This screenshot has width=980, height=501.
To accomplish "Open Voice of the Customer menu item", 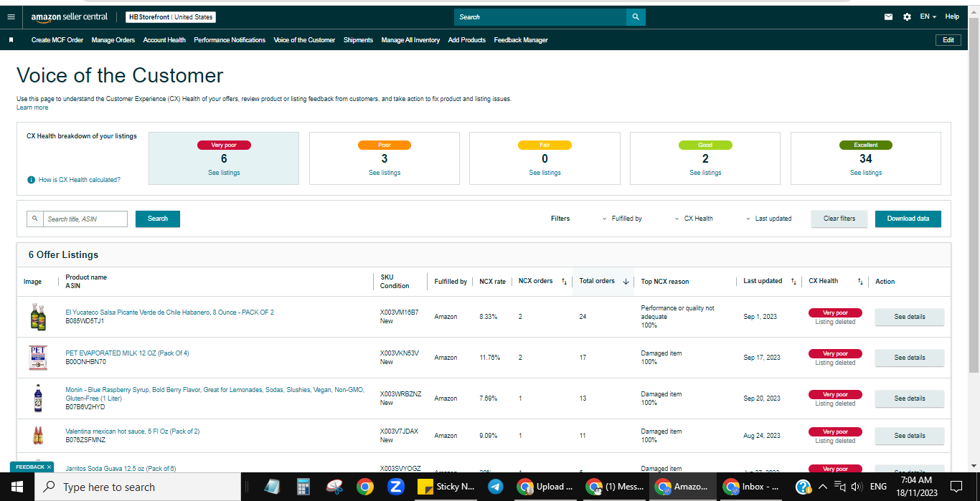I will 304,40.
